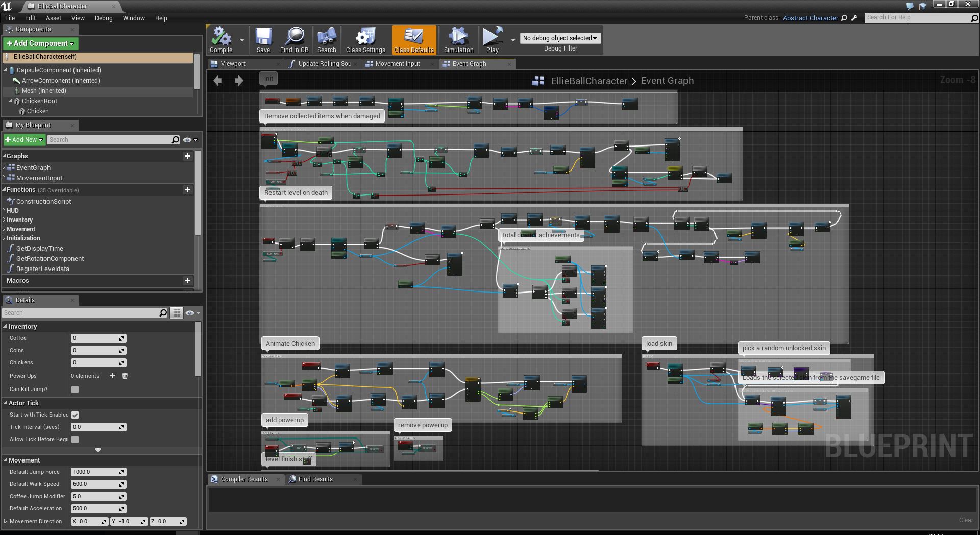Open Find in CB

pyautogui.click(x=294, y=40)
